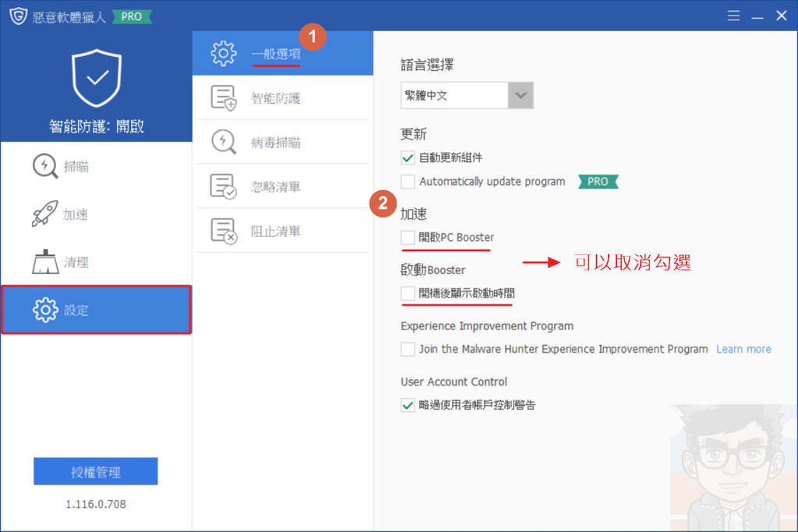
Task: Click the PRO badge beside Automatically update program
Action: click(598, 181)
